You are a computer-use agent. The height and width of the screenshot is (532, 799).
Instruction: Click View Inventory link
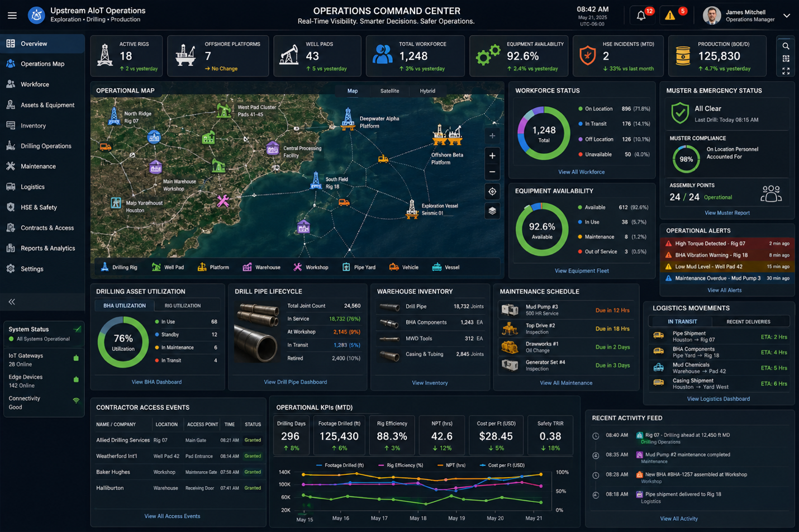click(430, 383)
